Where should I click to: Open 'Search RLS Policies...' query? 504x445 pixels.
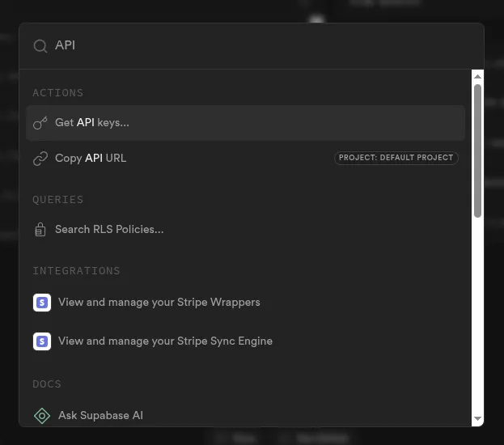(109, 230)
